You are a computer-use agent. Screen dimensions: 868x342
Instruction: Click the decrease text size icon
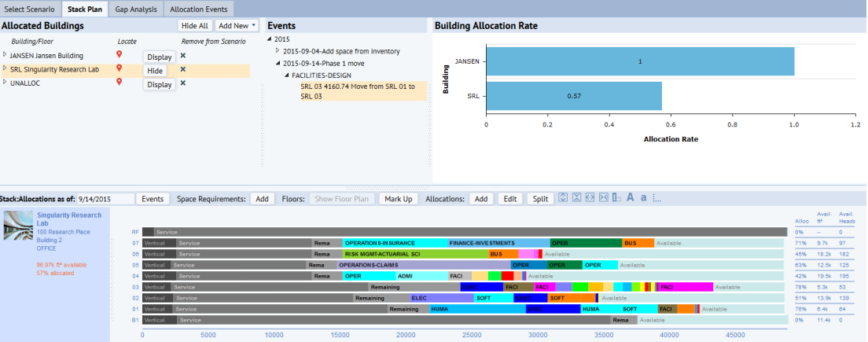click(642, 198)
